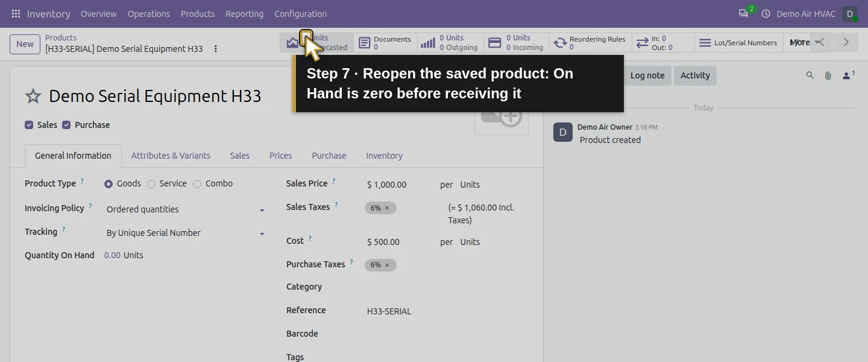This screenshot has height=362, width=868.
Task: Open the user avatar D menu in navbar
Action: [850, 13]
